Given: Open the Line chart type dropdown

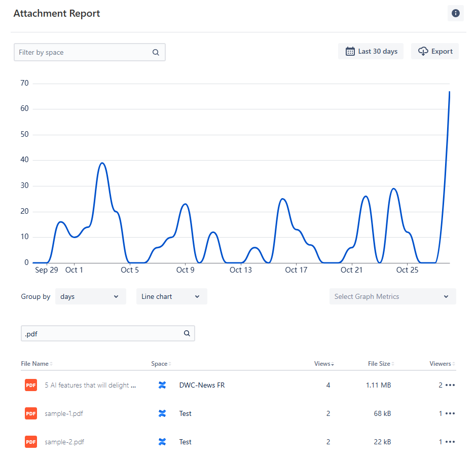Looking at the screenshot, I should point(171,296).
